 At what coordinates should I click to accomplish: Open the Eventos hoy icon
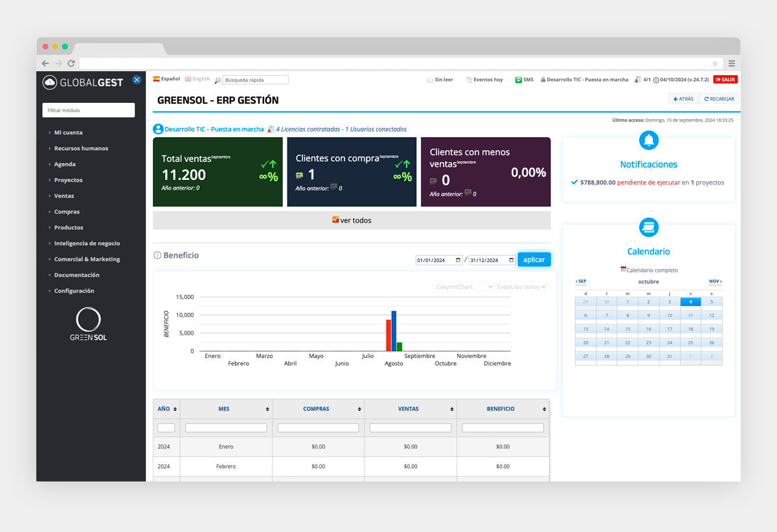pos(469,80)
